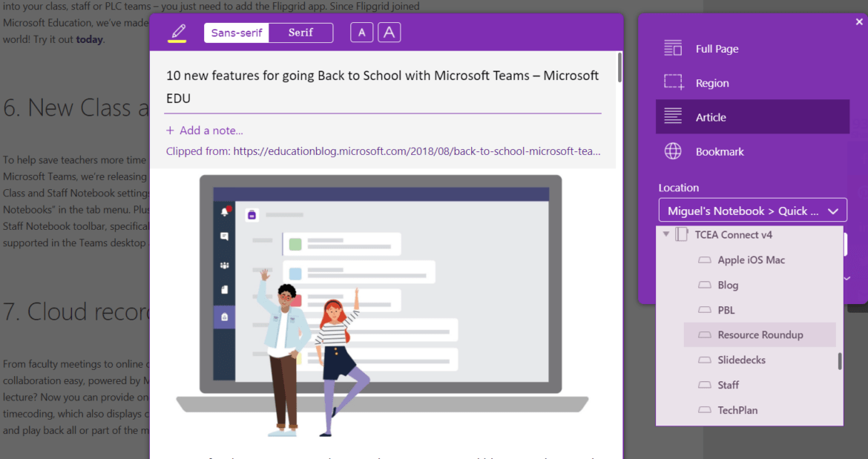
Task: Increase text size with the large A icon
Action: [x=389, y=33]
